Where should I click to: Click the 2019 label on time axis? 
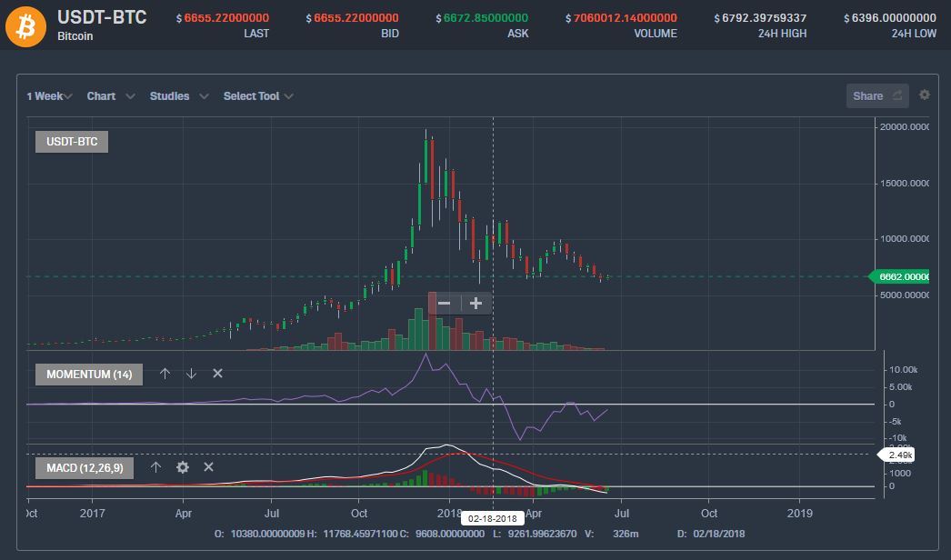(799, 514)
